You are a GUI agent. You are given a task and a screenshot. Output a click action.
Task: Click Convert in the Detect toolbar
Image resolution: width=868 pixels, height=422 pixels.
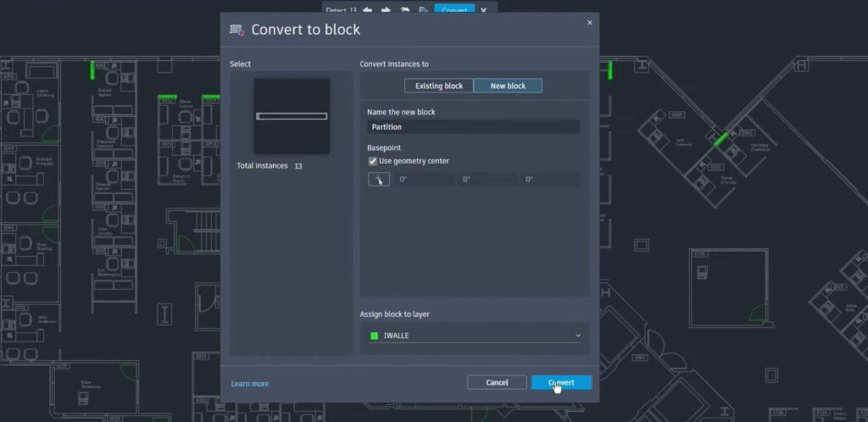point(454,10)
